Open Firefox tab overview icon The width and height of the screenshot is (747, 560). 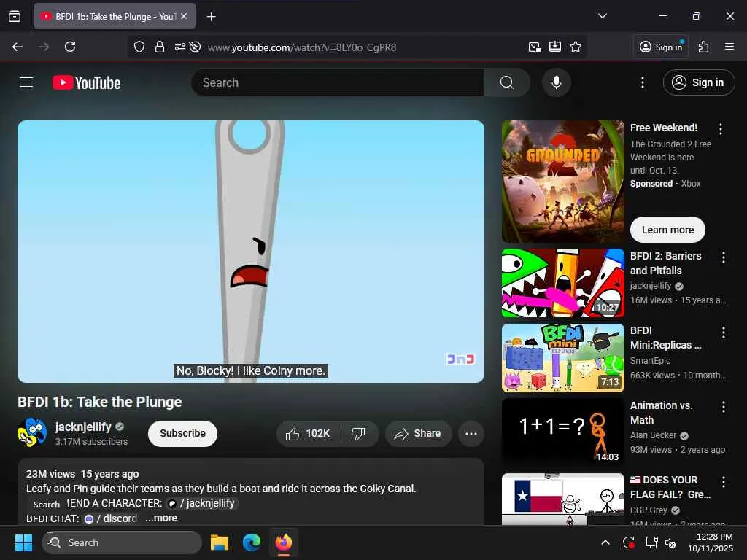(15, 16)
